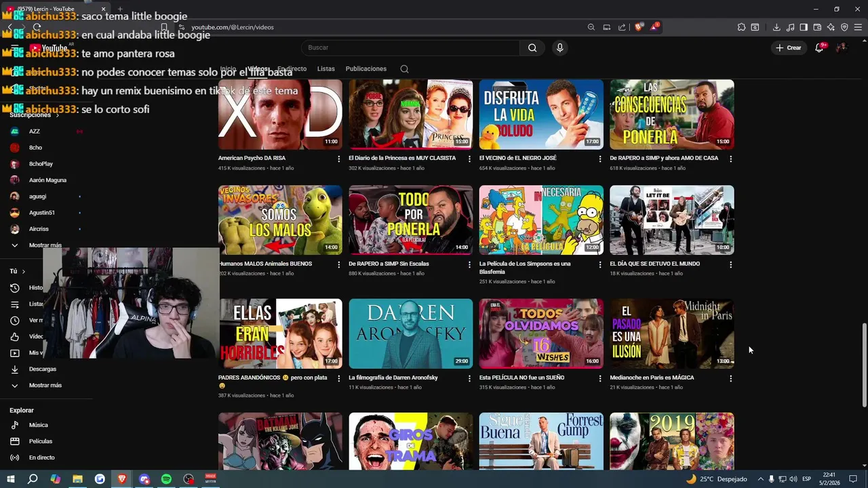This screenshot has height=488, width=868.
Task: Switch to the En directo channel tab
Action: [292, 68]
